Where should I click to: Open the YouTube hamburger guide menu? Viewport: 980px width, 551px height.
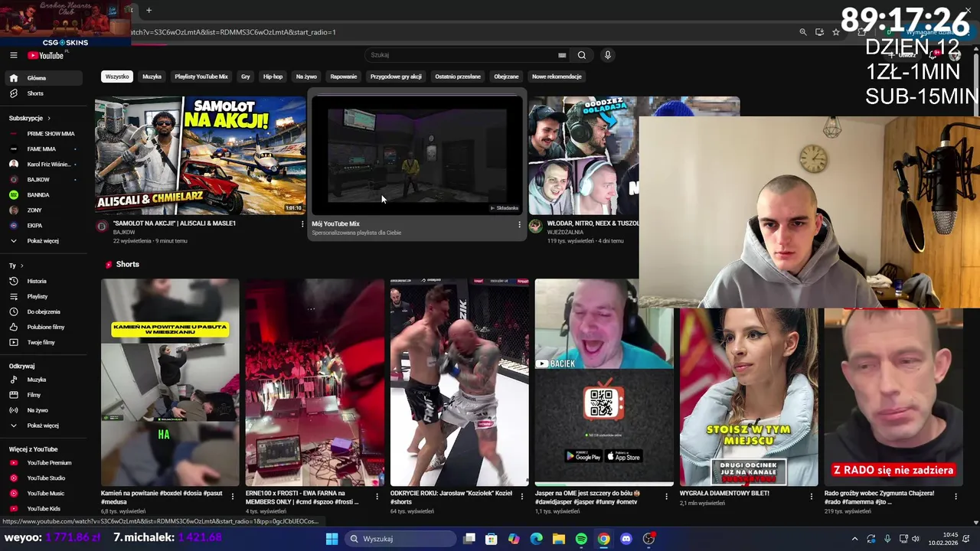point(13,55)
